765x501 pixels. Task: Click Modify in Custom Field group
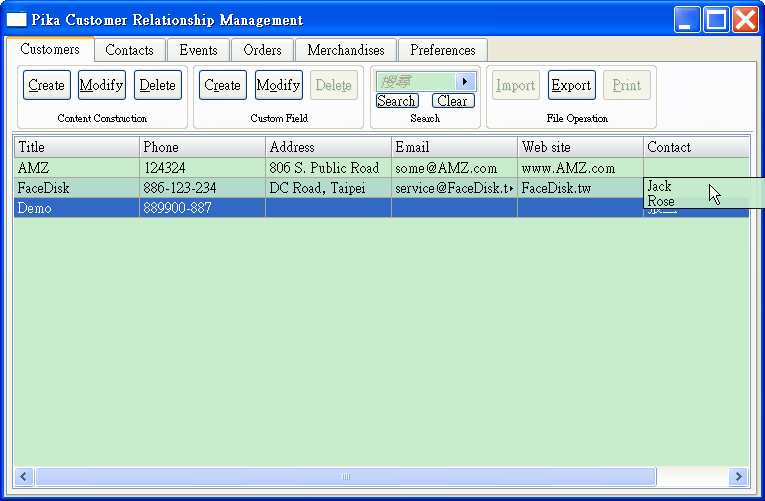[278, 86]
